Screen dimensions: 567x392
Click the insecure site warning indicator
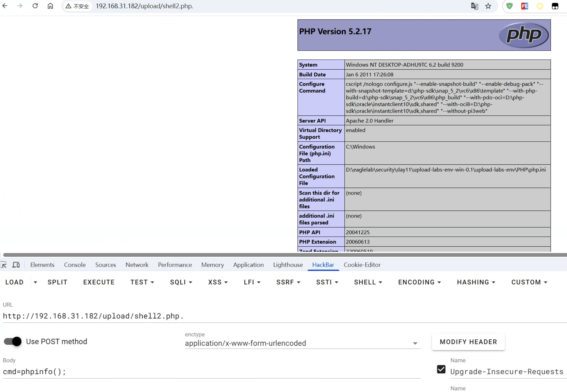(x=77, y=6)
